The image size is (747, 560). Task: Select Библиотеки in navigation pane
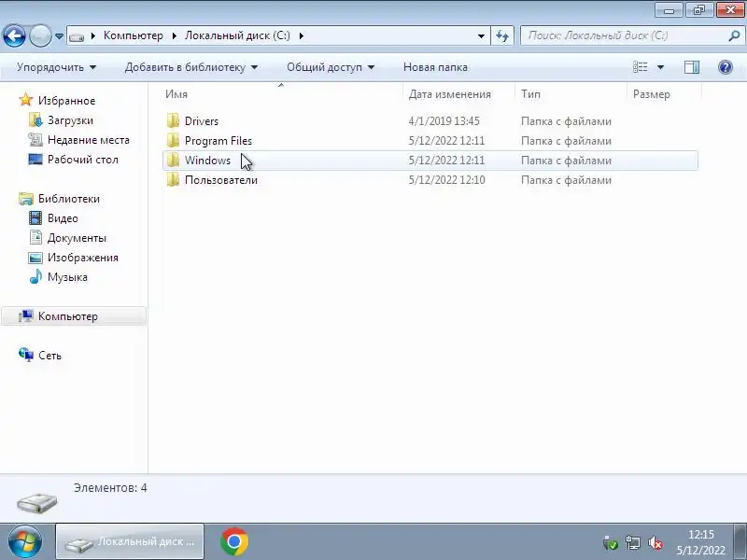[69, 199]
